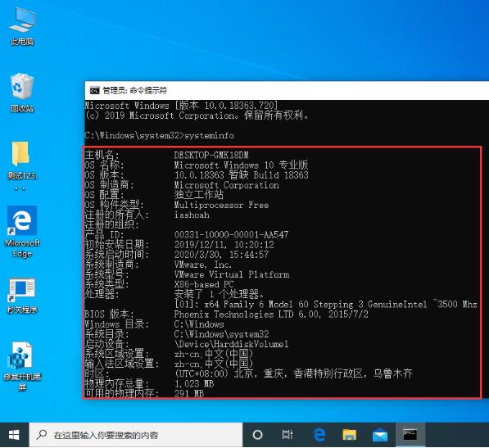Image resolution: width=489 pixels, height=448 pixels.
Task: Select the 测试123 folder on desktop
Action: [22, 165]
